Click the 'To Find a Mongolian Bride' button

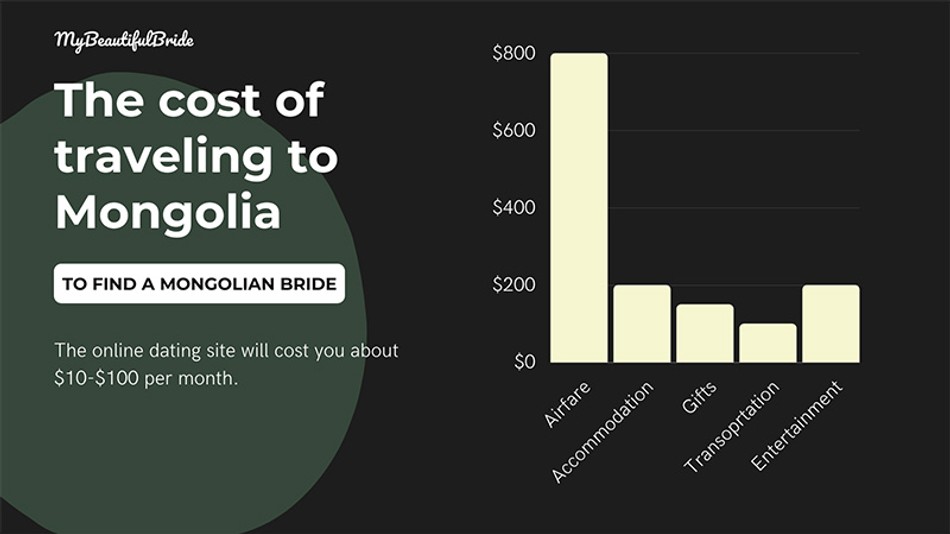click(x=199, y=283)
